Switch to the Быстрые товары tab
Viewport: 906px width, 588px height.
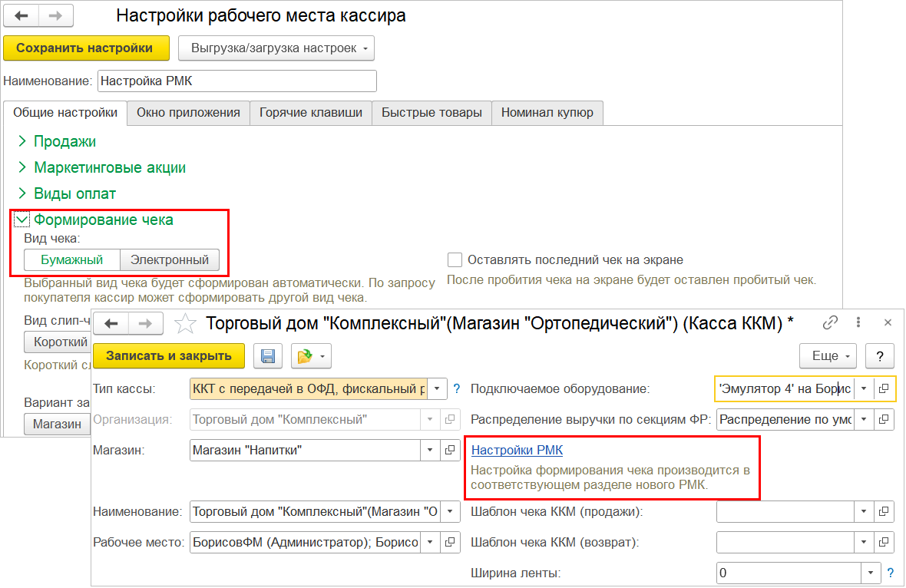[432, 113]
